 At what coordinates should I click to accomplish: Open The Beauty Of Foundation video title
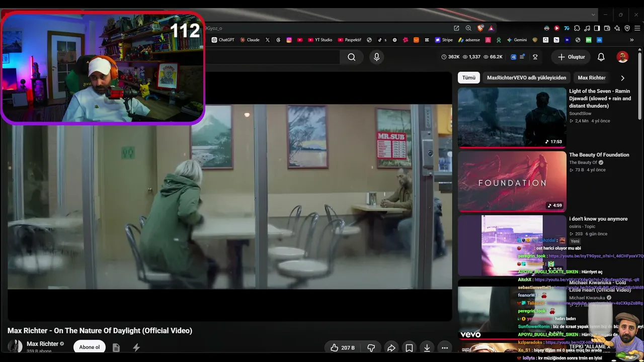[x=599, y=155]
